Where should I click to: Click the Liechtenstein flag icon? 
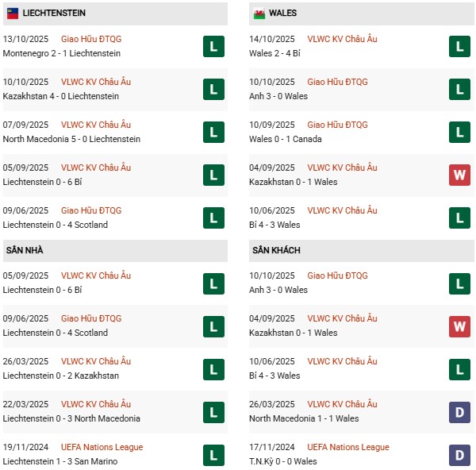pos(13,13)
